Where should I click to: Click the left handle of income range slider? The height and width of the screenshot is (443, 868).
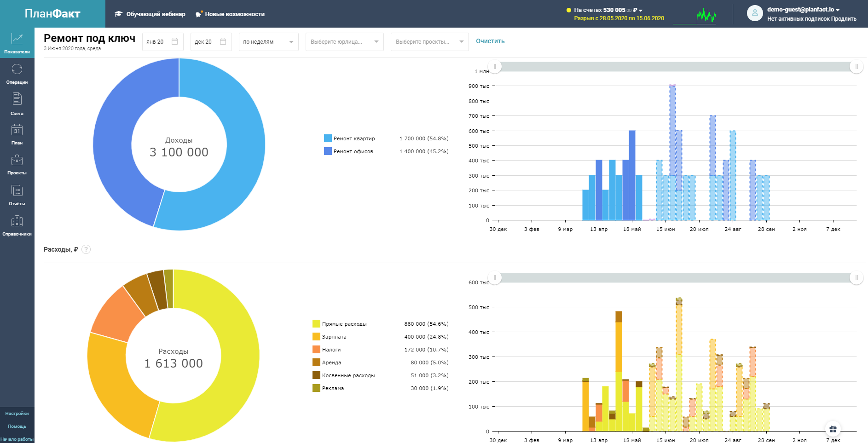(x=495, y=67)
